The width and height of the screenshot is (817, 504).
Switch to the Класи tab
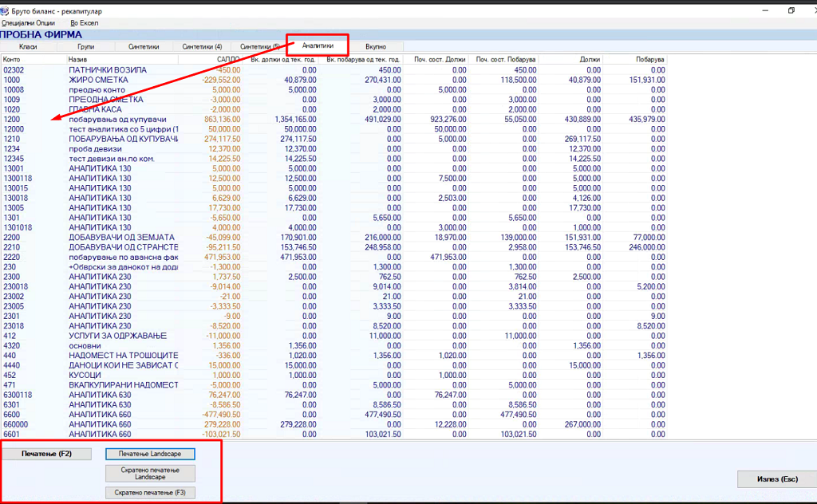coord(28,47)
